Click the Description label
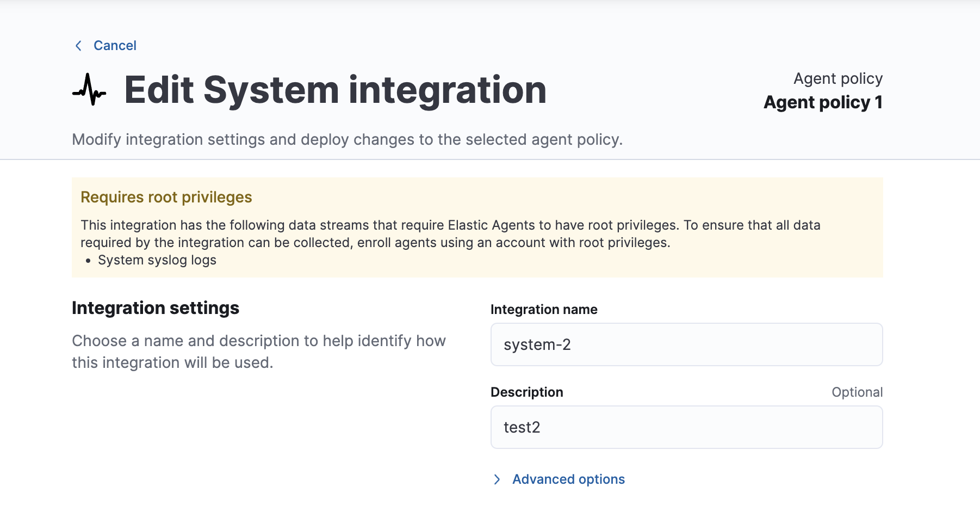Viewport: 980px width, 505px height. [526, 392]
